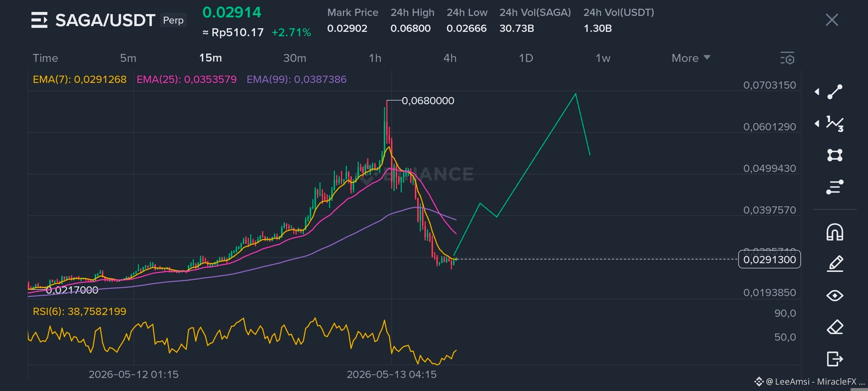Tap the 0,0217000 low price marker
Image resolution: width=868 pixels, height=391 pixels.
pos(72,290)
